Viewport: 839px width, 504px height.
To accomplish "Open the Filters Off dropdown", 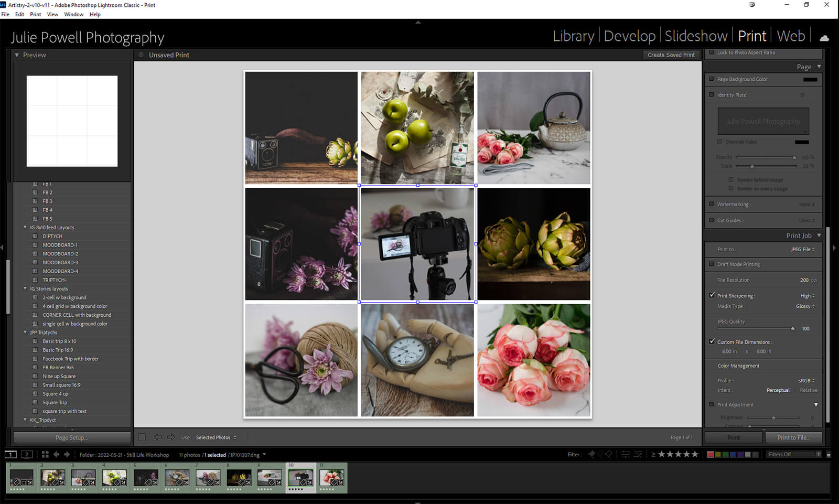I will (794, 455).
